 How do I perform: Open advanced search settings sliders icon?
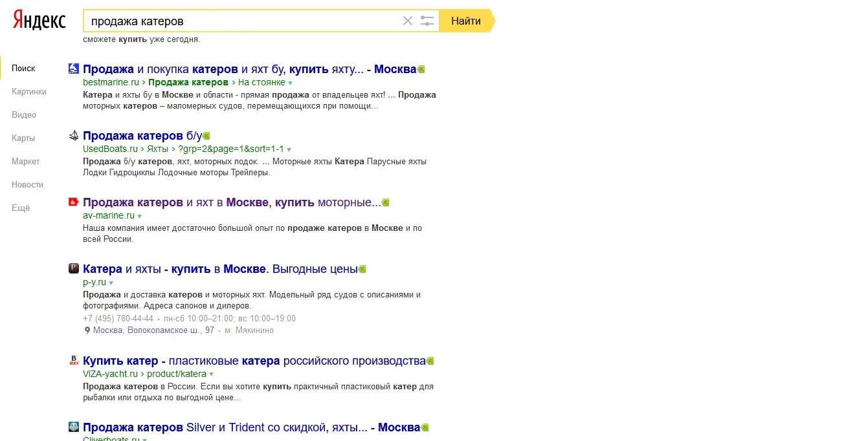(427, 21)
